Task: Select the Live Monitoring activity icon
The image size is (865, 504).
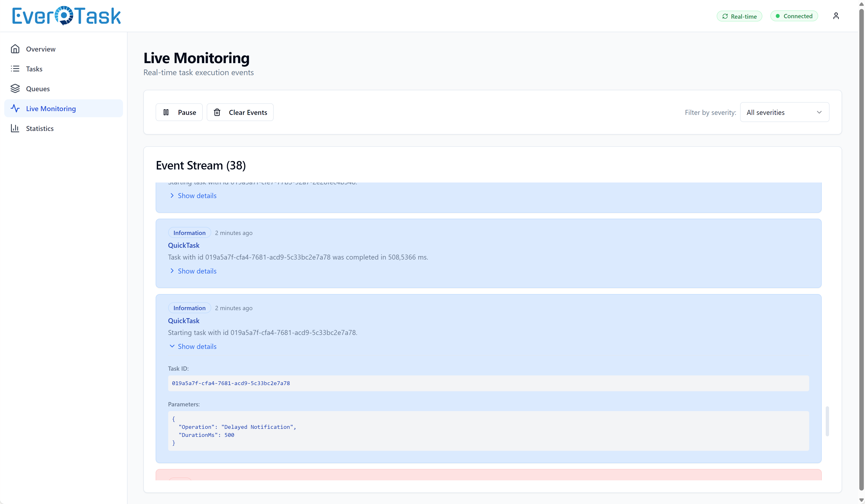Action: point(15,109)
